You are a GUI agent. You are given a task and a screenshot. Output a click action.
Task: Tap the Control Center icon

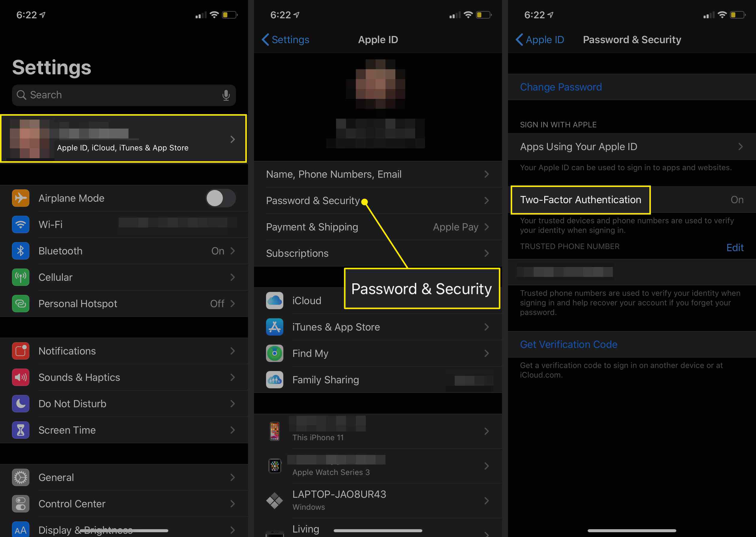click(x=20, y=504)
